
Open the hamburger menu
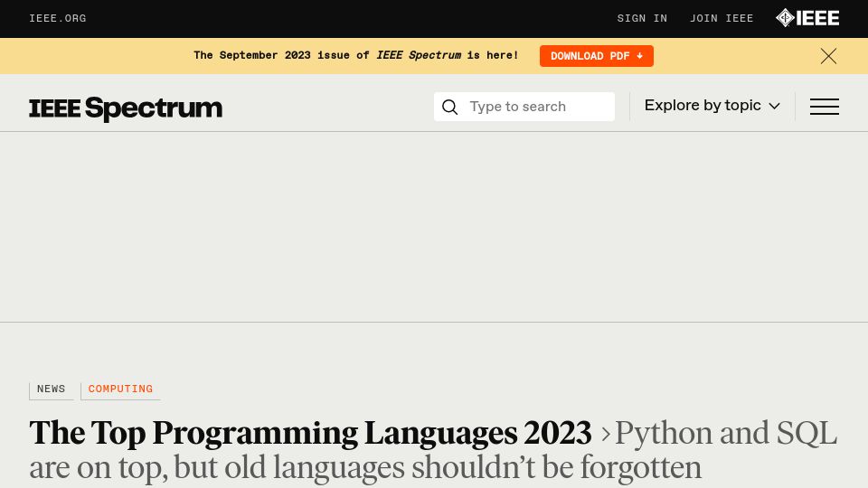(x=825, y=107)
